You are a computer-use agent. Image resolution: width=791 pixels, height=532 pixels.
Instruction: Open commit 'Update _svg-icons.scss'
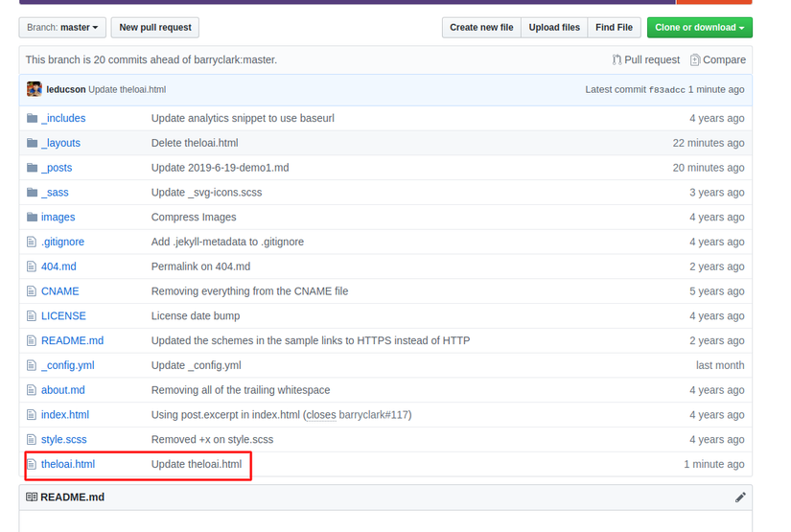[206, 192]
